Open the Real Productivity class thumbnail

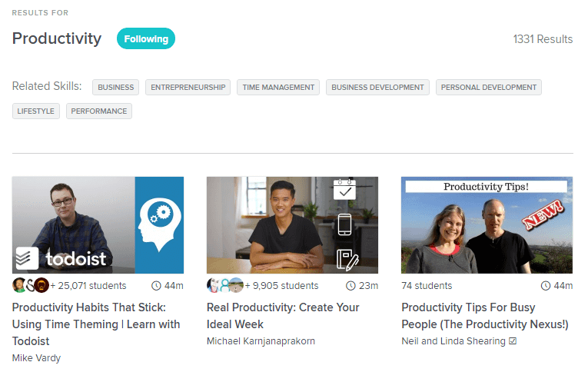coord(293,225)
